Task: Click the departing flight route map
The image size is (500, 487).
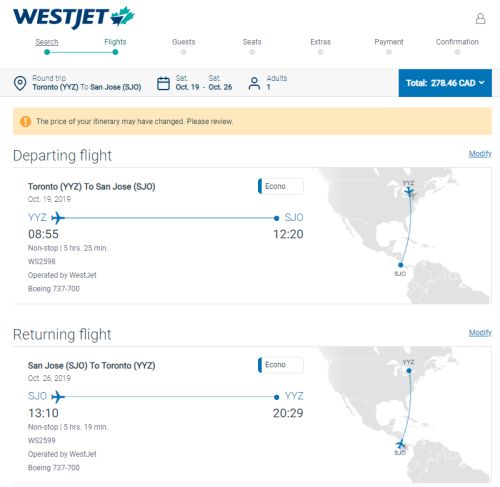Action: tap(403, 236)
